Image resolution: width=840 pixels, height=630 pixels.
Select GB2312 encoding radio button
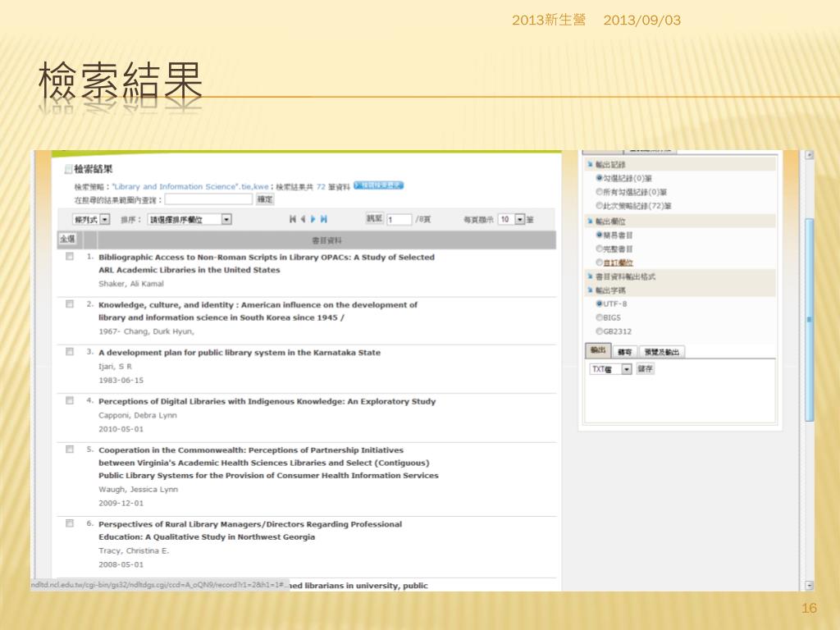point(600,331)
